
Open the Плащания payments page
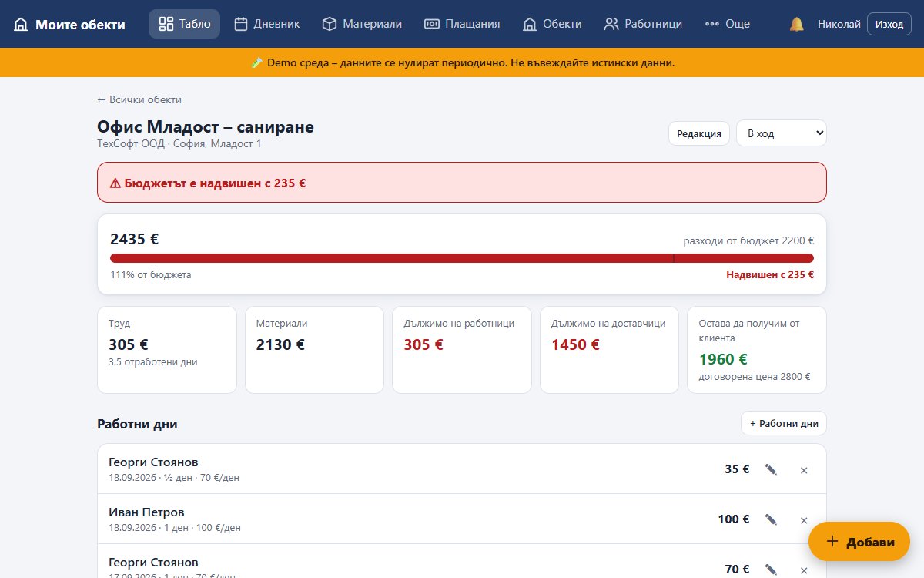click(462, 24)
